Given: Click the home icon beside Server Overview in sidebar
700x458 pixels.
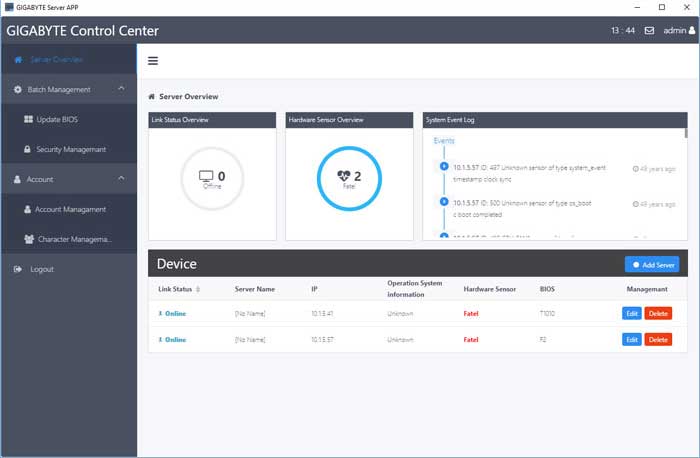Looking at the screenshot, I should pyautogui.click(x=18, y=59).
